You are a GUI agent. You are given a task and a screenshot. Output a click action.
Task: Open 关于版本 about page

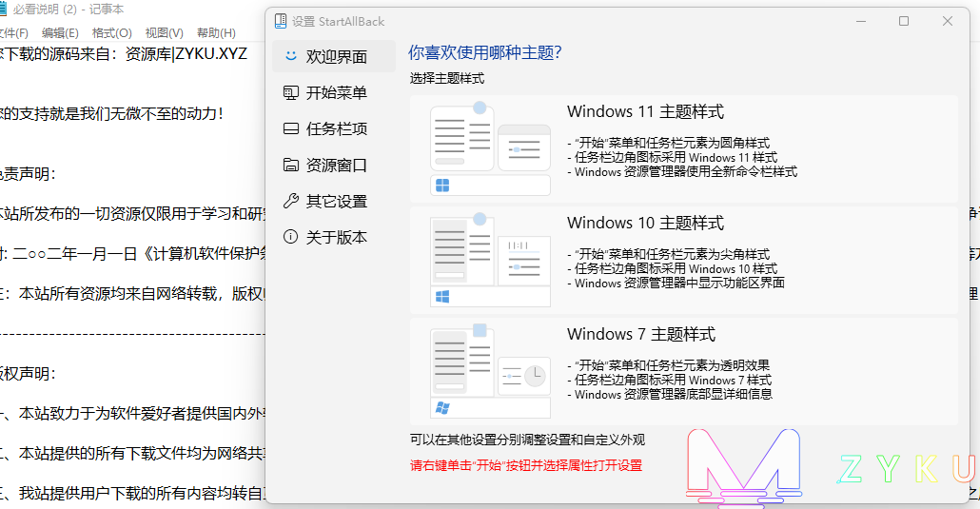(334, 237)
